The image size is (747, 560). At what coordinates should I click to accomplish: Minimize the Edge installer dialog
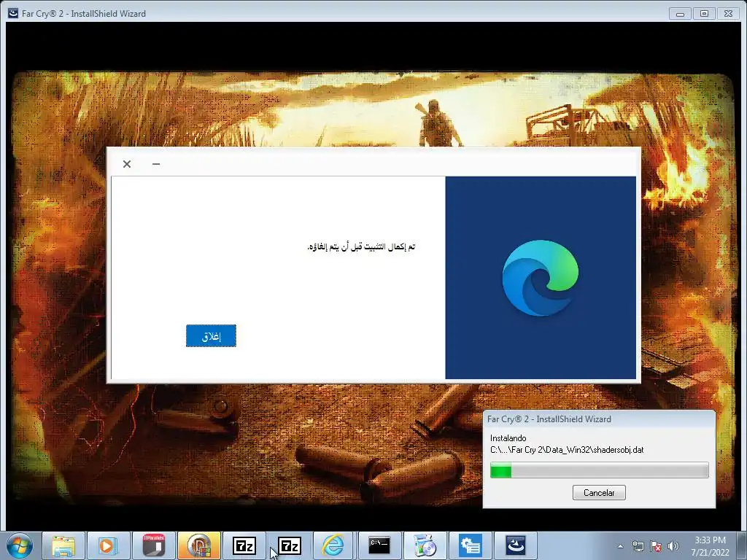coord(156,164)
